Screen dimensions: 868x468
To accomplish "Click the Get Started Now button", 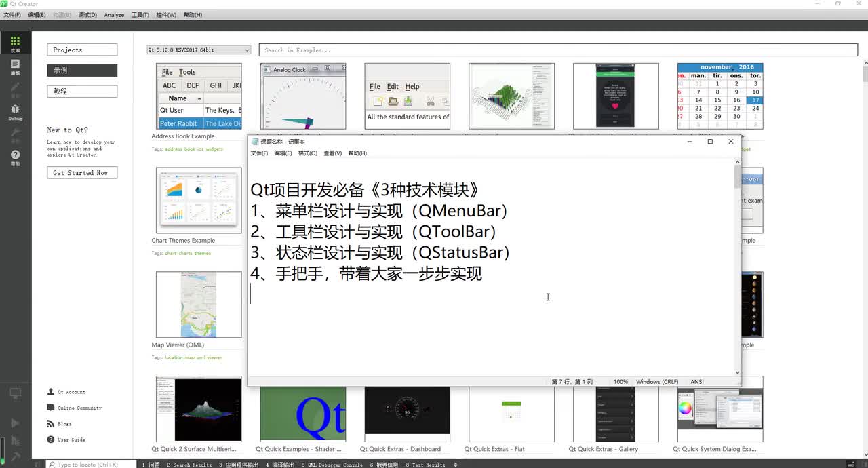I will 82,172.
